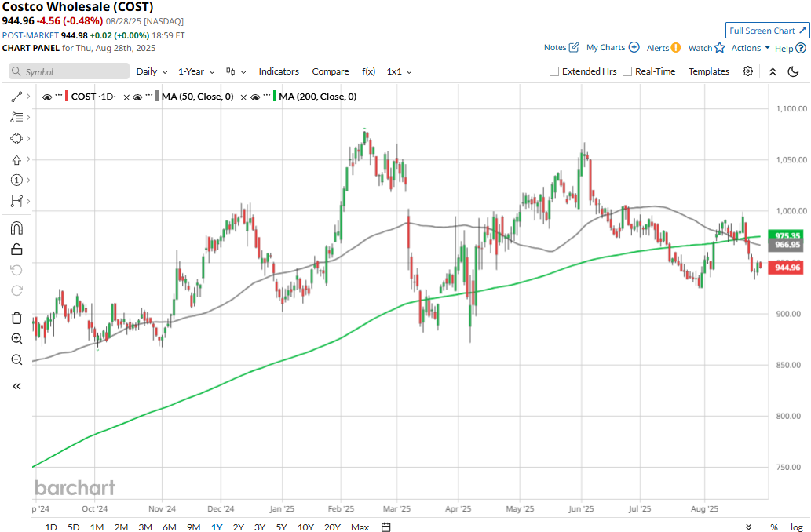Viewport: 811px width, 532px height.
Task: Open Alerts warning icon
Action: tap(675, 48)
